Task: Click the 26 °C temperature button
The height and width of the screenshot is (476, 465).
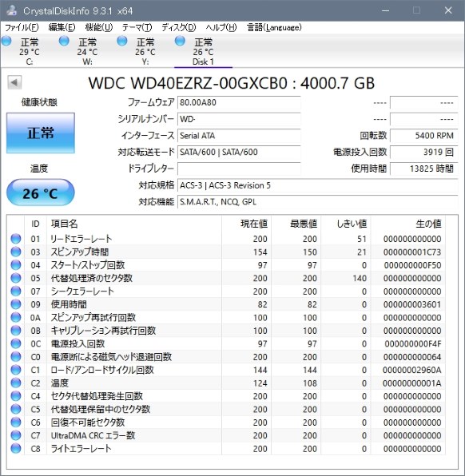Action: (41, 192)
